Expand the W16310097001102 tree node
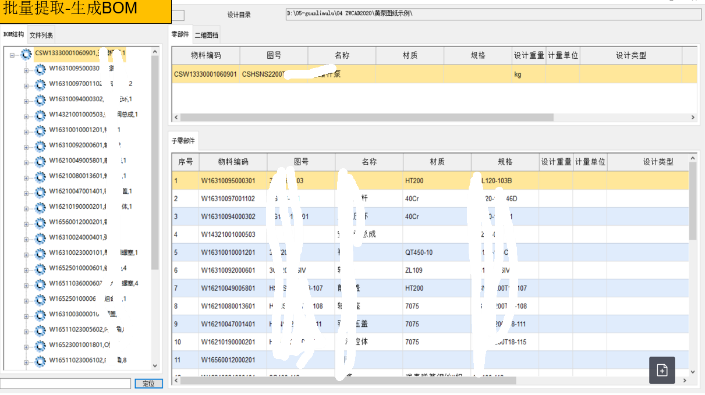This screenshot has height=395, width=705. click(x=26, y=85)
